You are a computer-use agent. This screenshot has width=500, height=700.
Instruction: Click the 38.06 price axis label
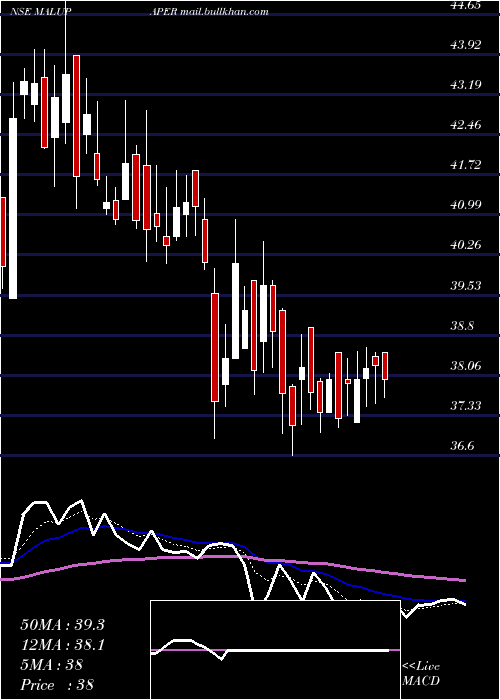pos(467,366)
